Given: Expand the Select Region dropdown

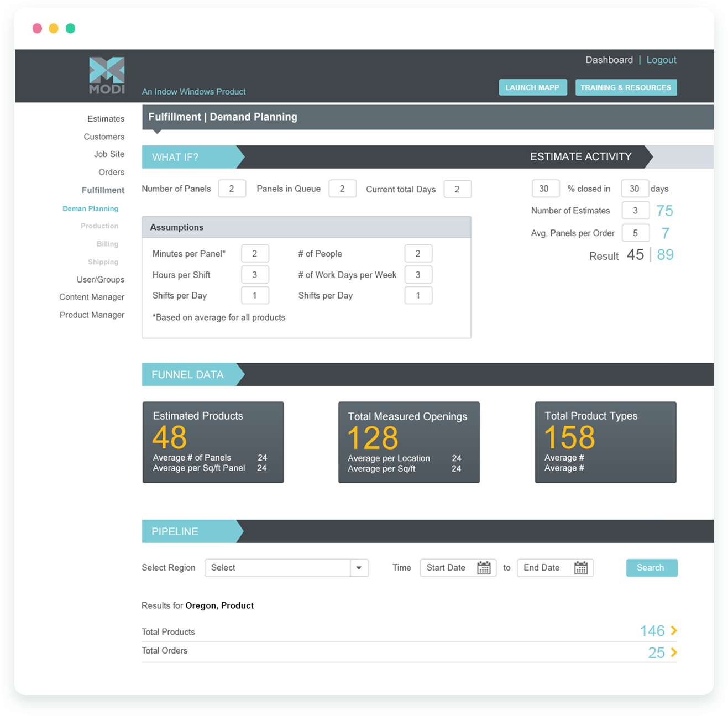Looking at the screenshot, I should (359, 568).
